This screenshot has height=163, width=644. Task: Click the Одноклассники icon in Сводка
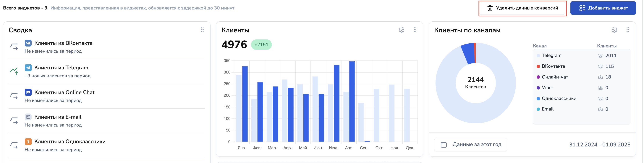click(28, 141)
